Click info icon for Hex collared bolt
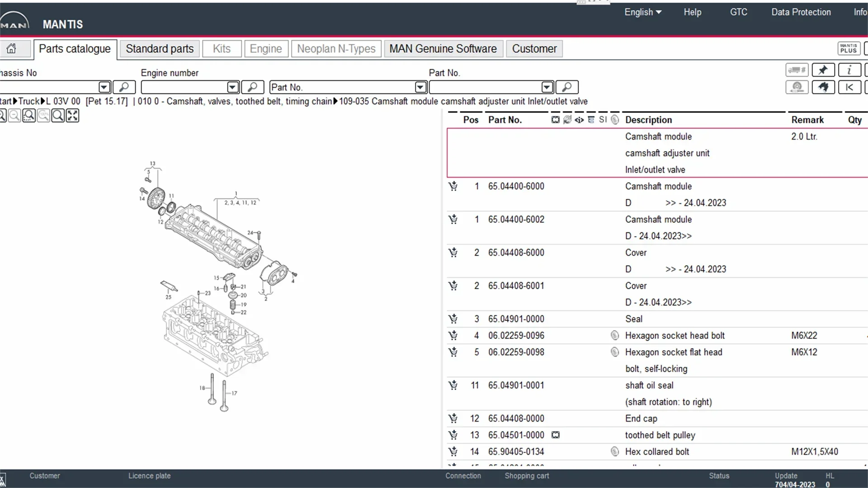 click(614, 451)
